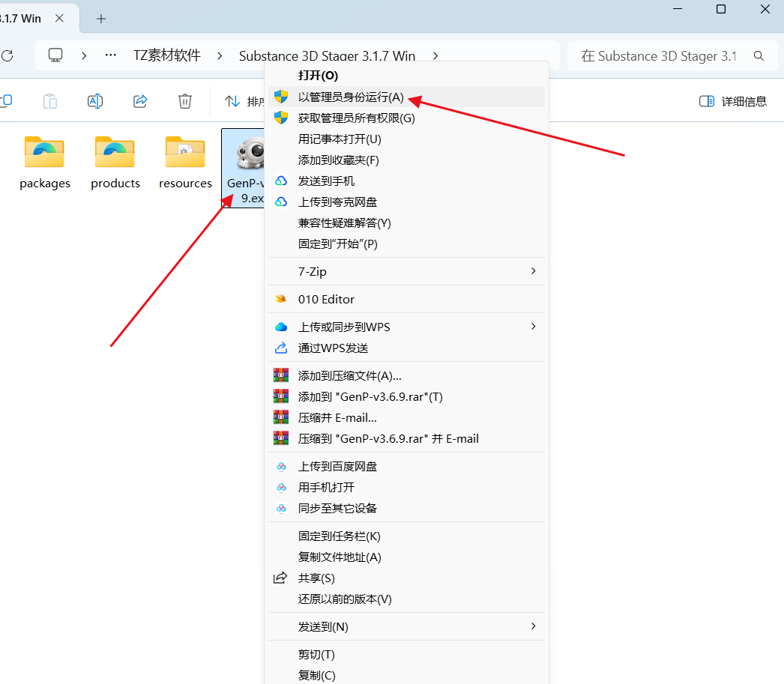Choose 上传到夸克网盘
The height and width of the screenshot is (684, 784).
click(x=406, y=202)
